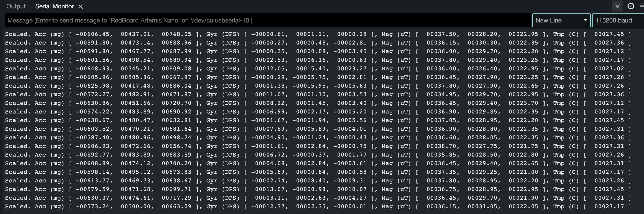
Task: Click the temperature reading 00027.02
Action: pos(609,68)
